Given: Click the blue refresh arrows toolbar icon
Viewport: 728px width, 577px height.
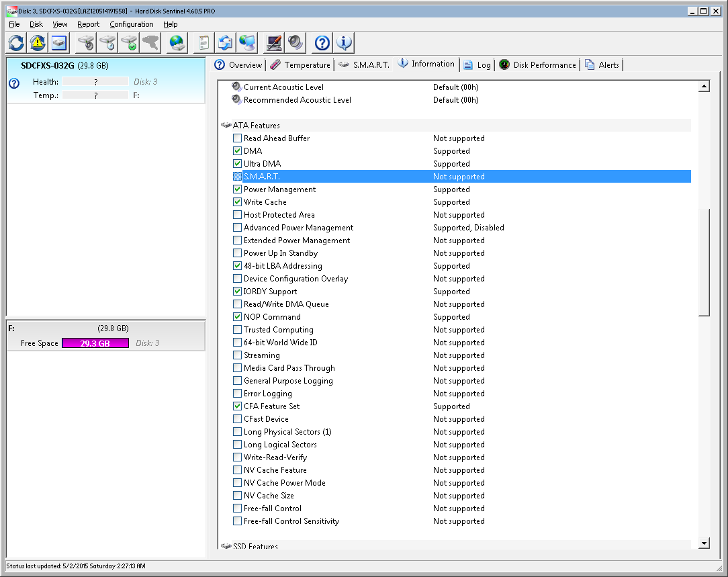Looking at the screenshot, I should (16, 43).
